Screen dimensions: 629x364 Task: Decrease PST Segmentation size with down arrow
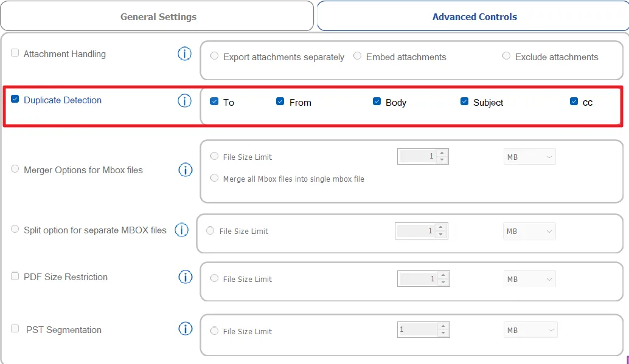[443, 333]
